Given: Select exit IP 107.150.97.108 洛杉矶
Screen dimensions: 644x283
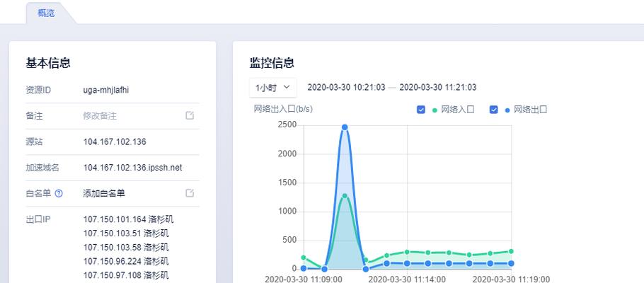Looking at the screenshot, I should click(126, 275).
